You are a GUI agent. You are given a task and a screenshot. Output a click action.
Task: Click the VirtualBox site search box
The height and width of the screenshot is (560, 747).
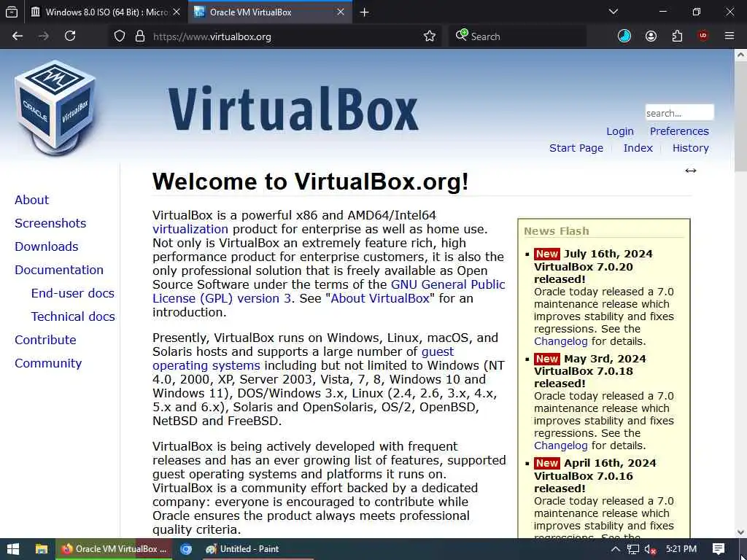click(x=679, y=113)
